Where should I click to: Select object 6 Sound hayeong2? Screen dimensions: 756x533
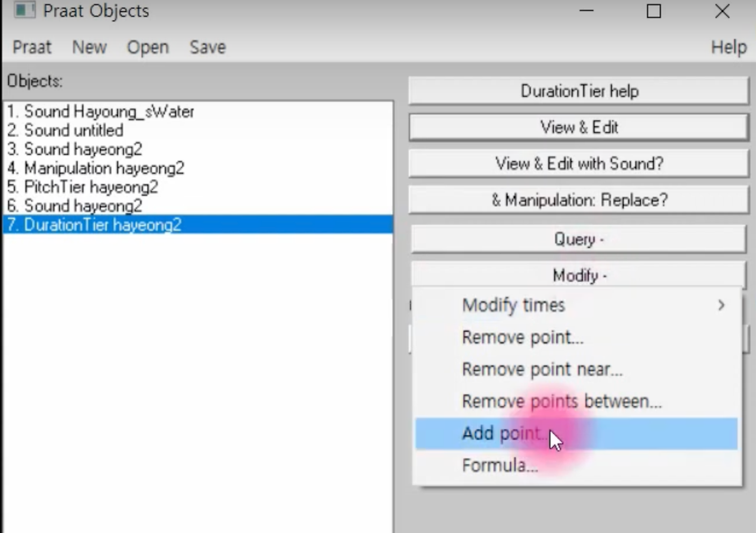tap(198, 206)
